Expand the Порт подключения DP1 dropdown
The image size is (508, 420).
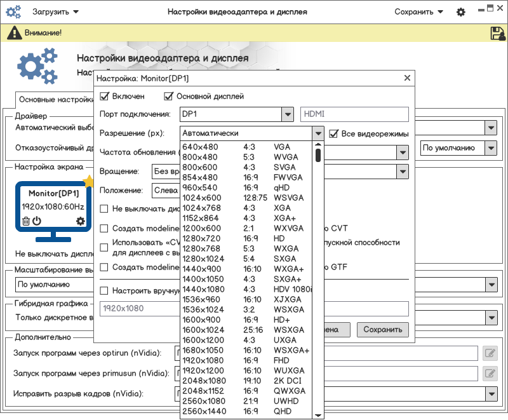click(x=286, y=114)
